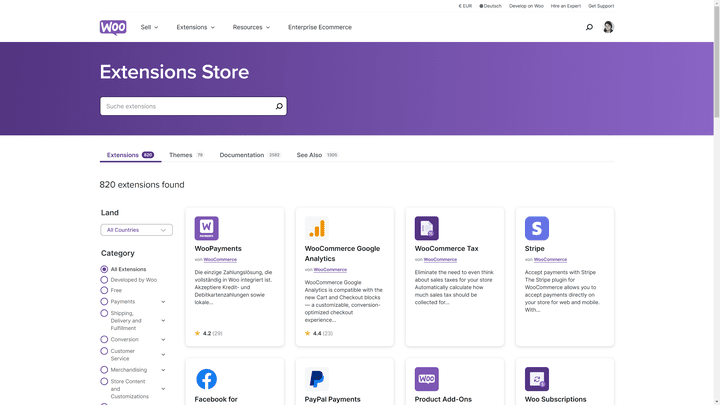Open the user profile avatar menu
This screenshot has height=405, width=720.
pos(608,27)
